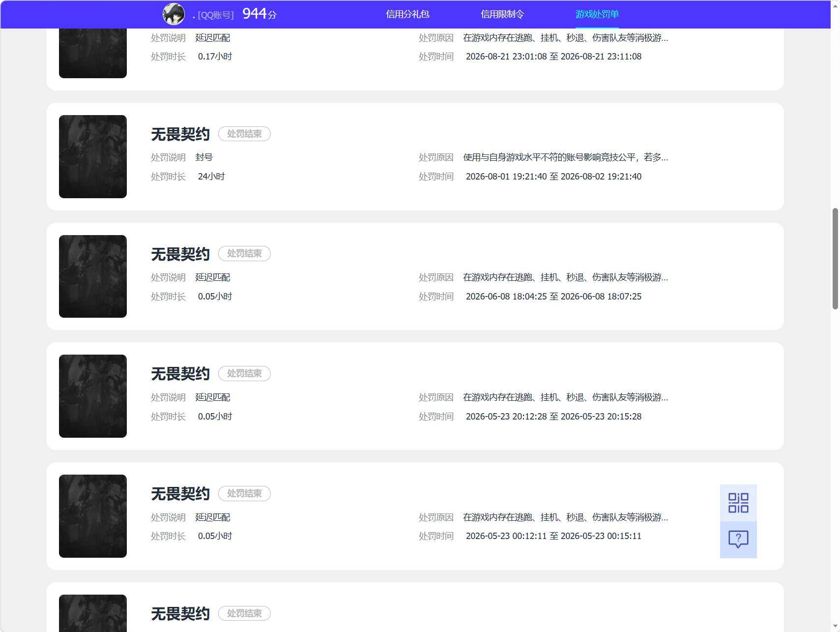Click 处罚结束 badge on the bottom-most record

pyautogui.click(x=244, y=613)
